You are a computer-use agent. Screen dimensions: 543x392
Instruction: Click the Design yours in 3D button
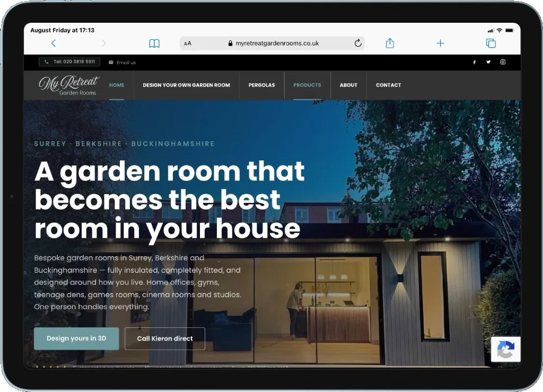(76, 338)
